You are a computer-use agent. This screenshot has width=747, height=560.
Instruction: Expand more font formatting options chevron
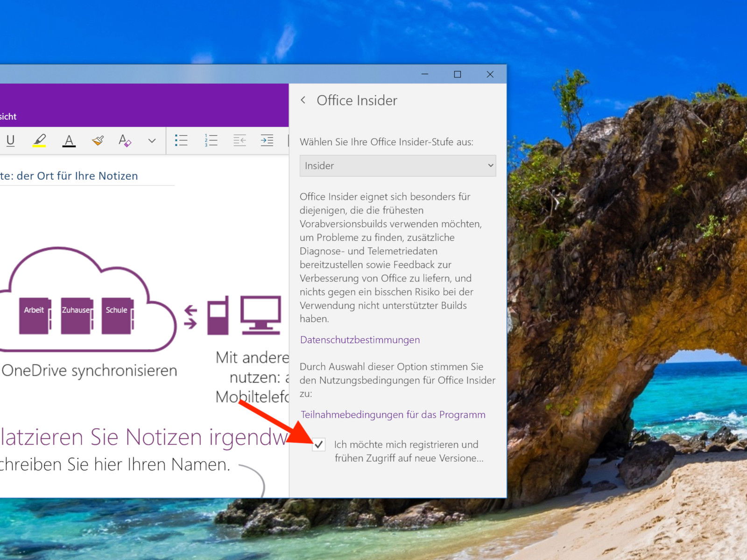click(x=152, y=140)
